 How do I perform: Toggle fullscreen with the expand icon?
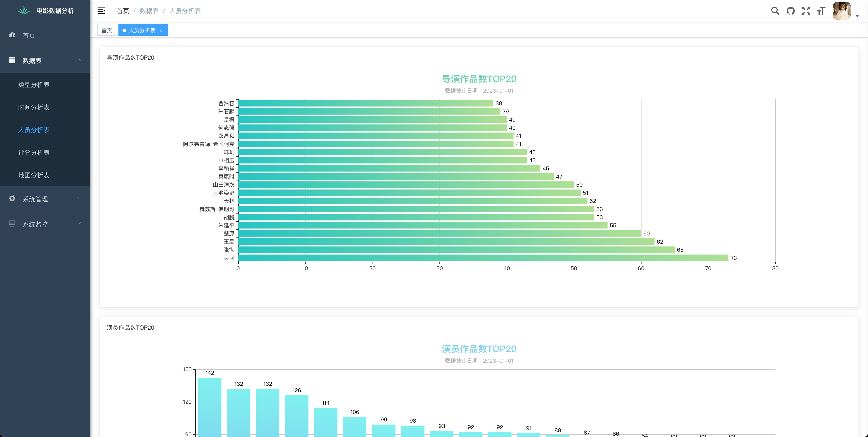(806, 11)
